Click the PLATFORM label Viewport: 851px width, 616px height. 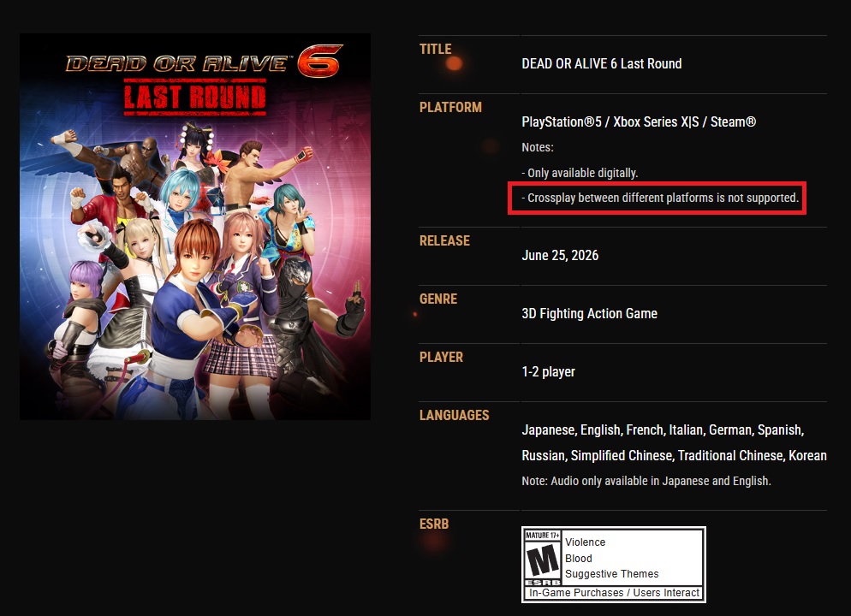pos(450,107)
